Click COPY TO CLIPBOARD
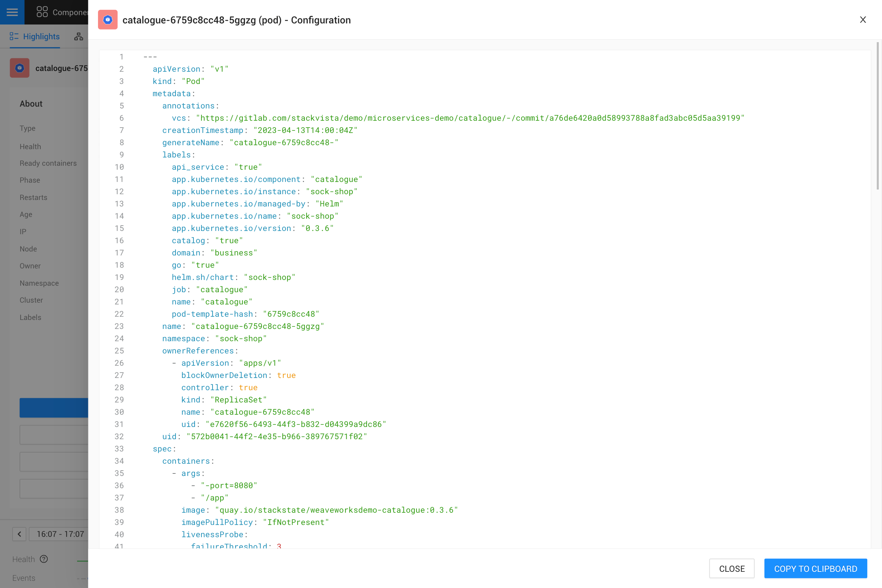Screen dimensions: 882x588 (815, 569)
